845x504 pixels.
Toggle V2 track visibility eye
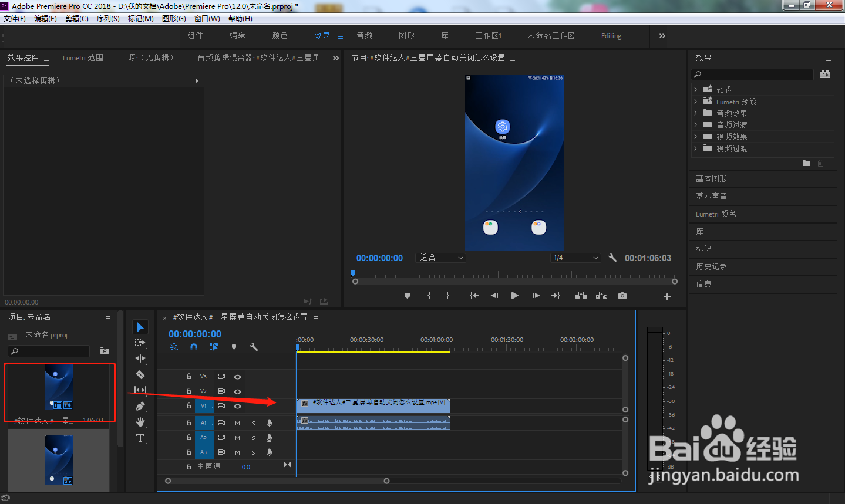pos(237,391)
